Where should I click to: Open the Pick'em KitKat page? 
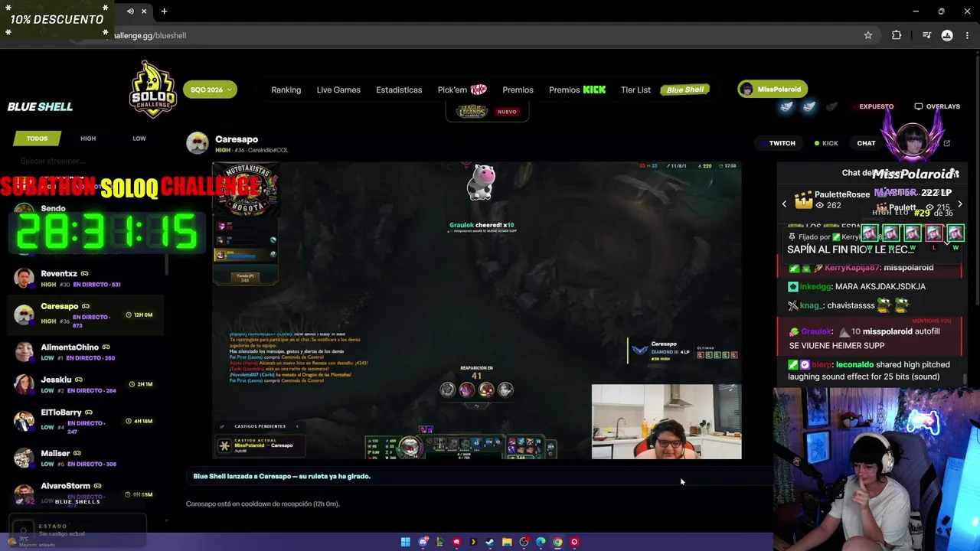[462, 90]
